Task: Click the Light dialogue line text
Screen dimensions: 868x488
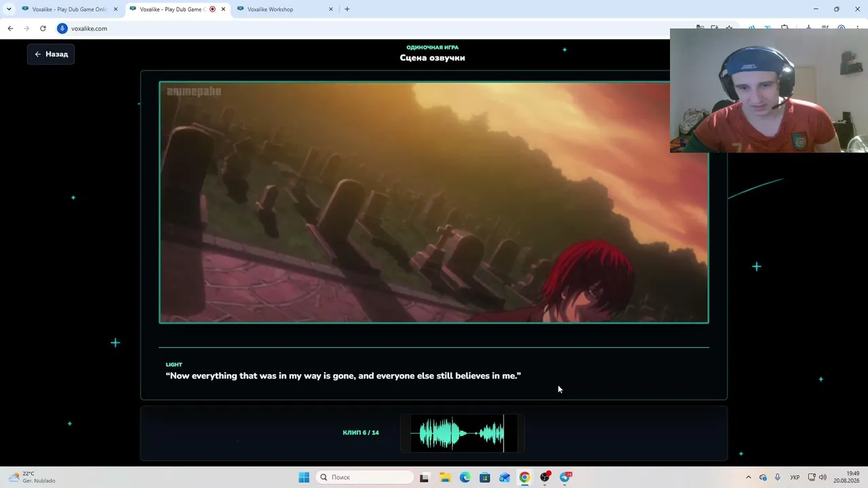Action: (x=343, y=375)
